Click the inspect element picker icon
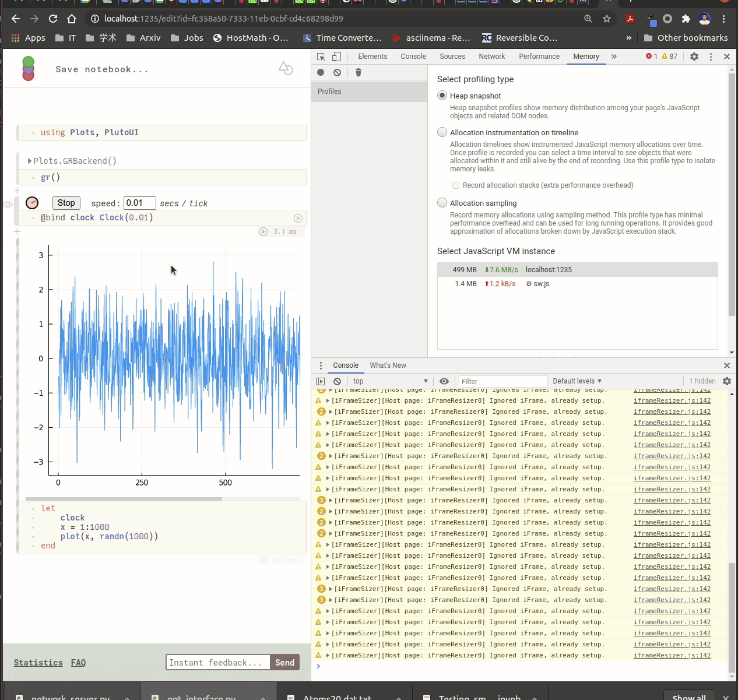This screenshot has width=738, height=700. pyautogui.click(x=321, y=57)
